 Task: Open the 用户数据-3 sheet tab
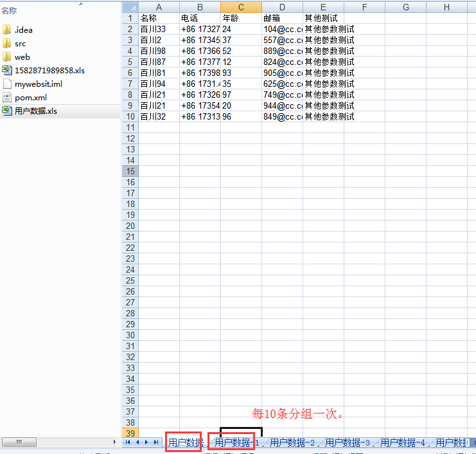[347, 442]
